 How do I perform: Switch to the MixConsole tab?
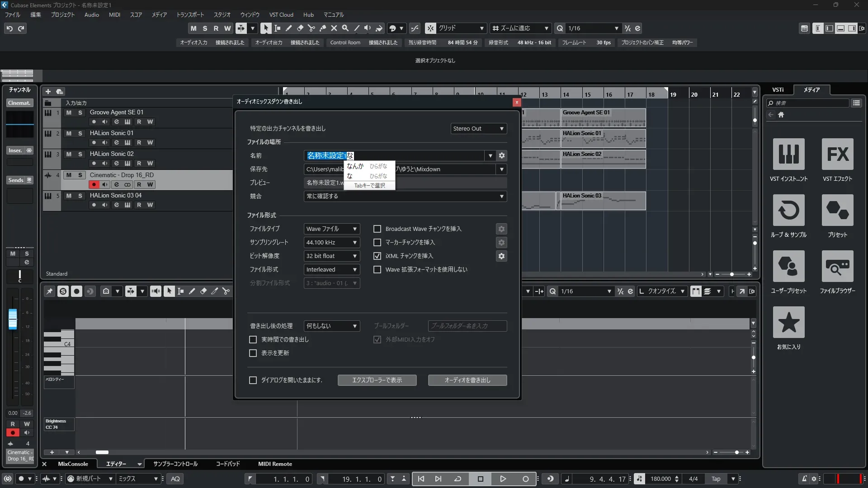tap(73, 464)
